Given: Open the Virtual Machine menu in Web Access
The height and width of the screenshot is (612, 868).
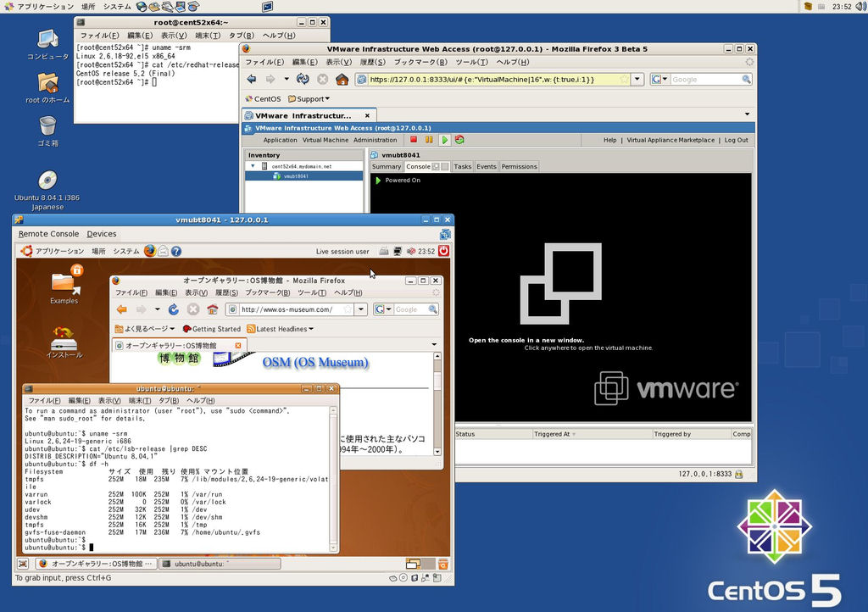Looking at the screenshot, I should tap(325, 140).
